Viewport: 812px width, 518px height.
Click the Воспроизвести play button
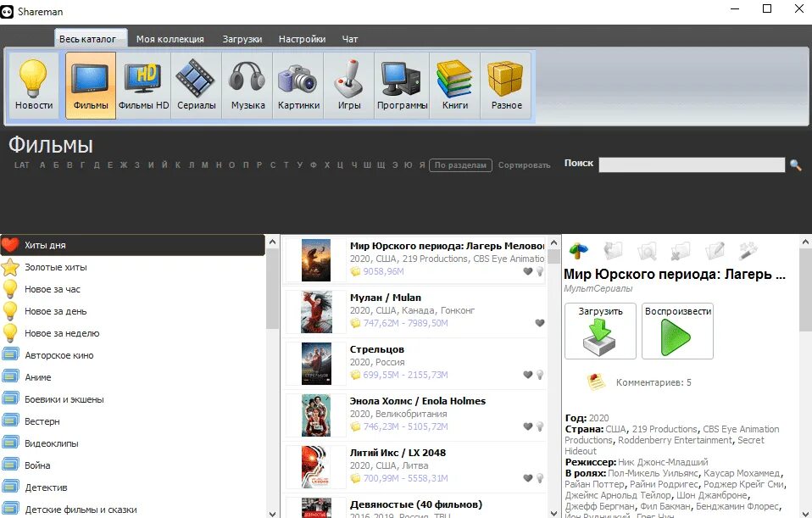(677, 331)
